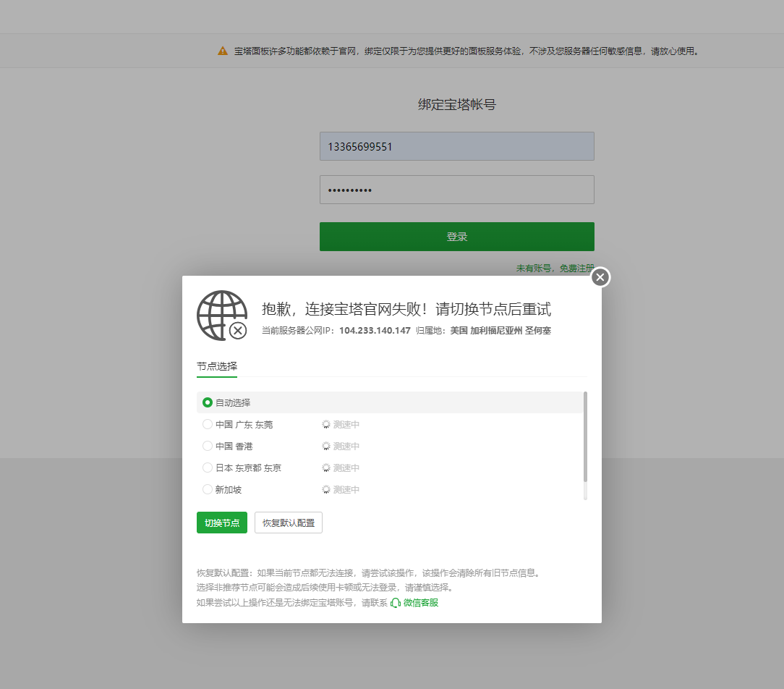Screen dimensions: 784x689
Task: Click the speed-test spinner for 日本 东京都 东京
Action: coord(326,468)
